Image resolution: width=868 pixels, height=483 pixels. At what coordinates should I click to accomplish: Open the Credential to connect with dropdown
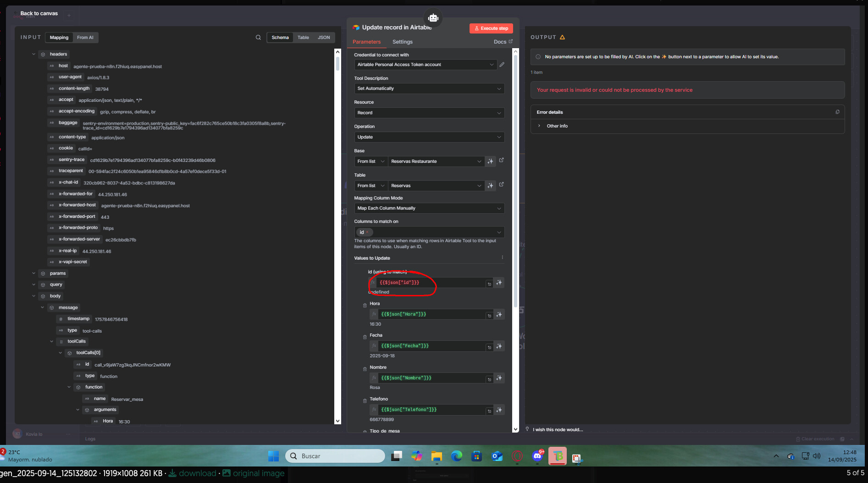click(x=426, y=65)
